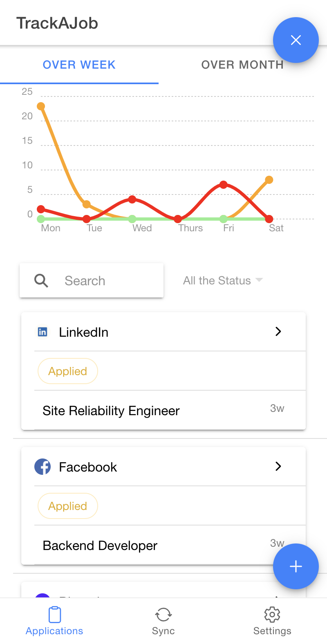Viewport: 327px width, 644px height.
Task: Expand the LinkedIn card chevron
Action: pyautogui.click(x=278, y=331)
